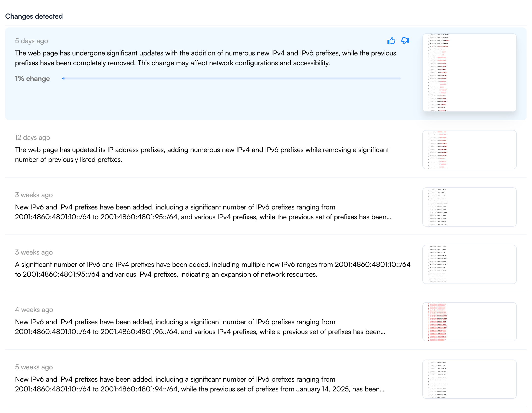Give a thumbs down to the 5 days ago change summary
The width and height of the screenshot is (532, 413).
pos(405,41)
